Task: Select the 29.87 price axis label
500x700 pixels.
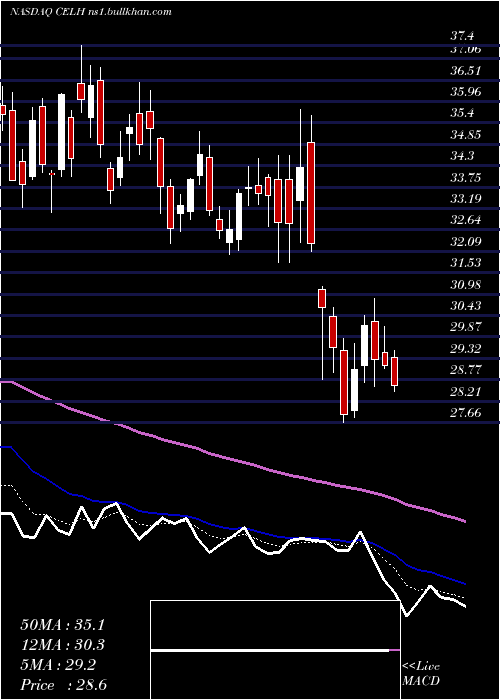Action: (x=466, y=327)
